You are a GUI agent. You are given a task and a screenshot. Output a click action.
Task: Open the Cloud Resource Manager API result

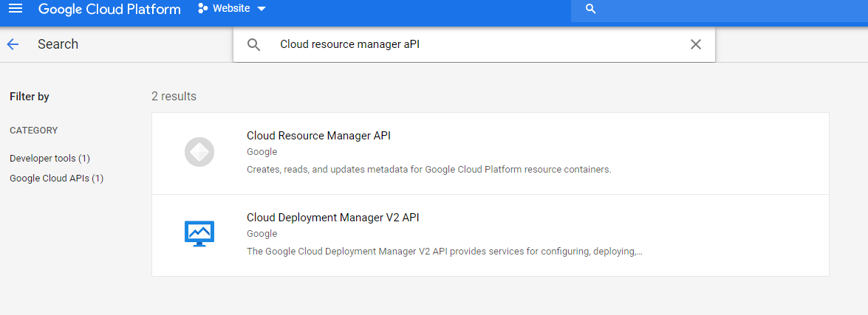[318, 136]
